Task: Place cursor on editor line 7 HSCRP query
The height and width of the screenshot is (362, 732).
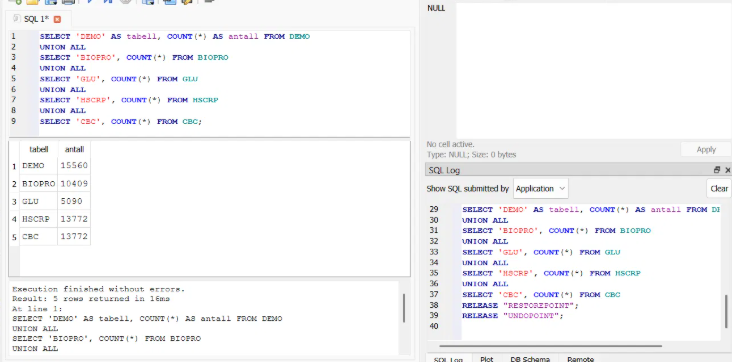Action: [129, 100]
